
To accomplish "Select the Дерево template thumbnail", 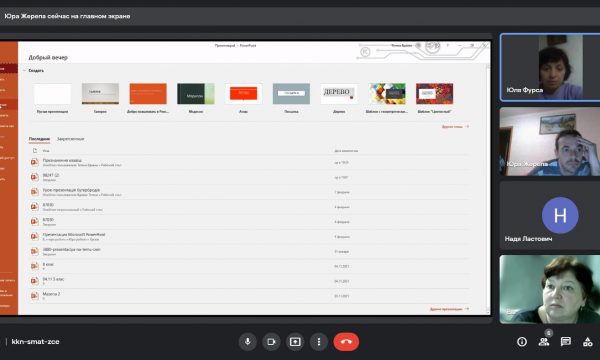I will (339, 94).
